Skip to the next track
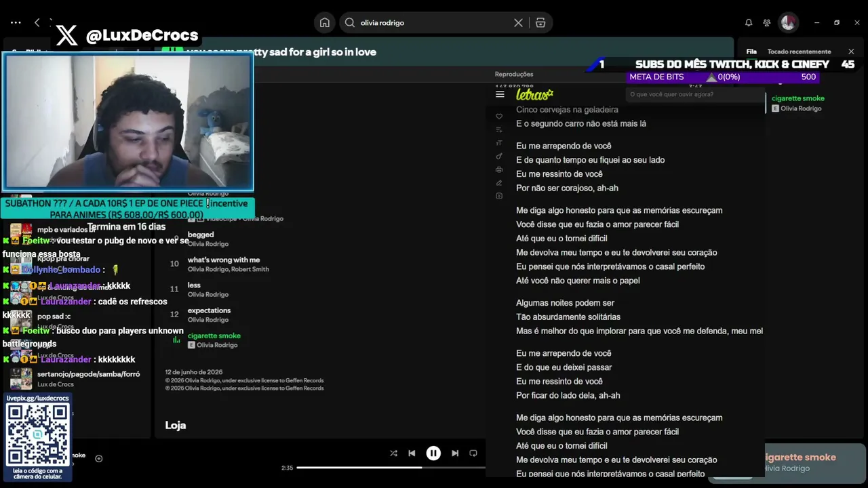Screen dimensions: 868x488 455,453
